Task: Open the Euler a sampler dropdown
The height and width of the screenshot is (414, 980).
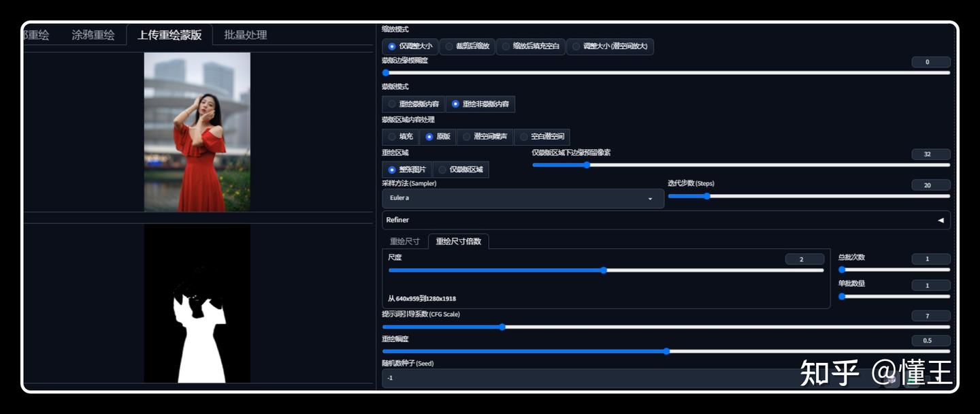Action: tap(523, 197)
